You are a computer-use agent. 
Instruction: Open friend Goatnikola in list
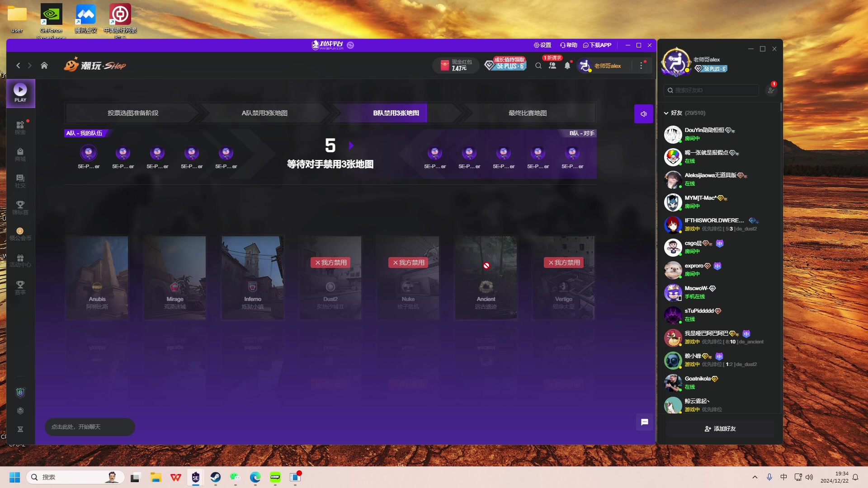point(719,383)
